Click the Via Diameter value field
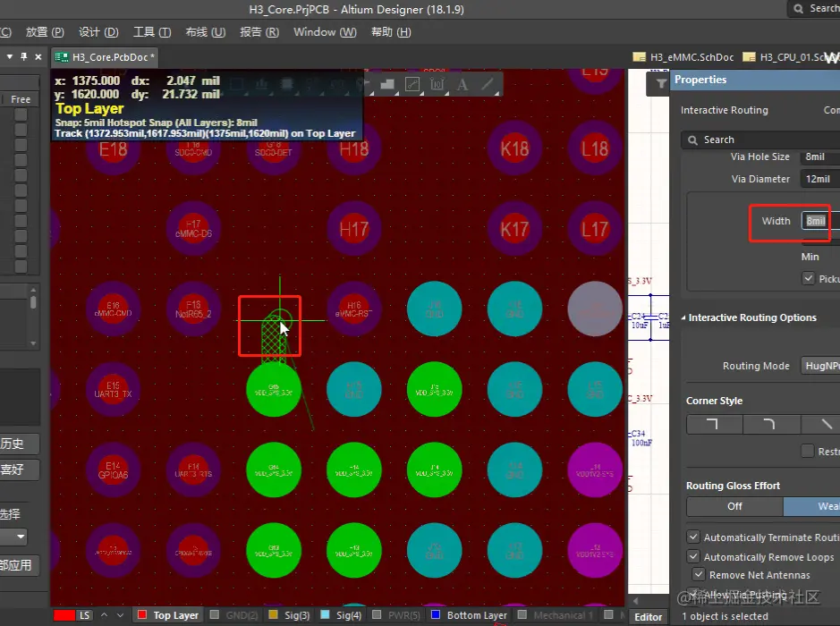Viewport: 840px width, 626px height. tap(820, 179)
